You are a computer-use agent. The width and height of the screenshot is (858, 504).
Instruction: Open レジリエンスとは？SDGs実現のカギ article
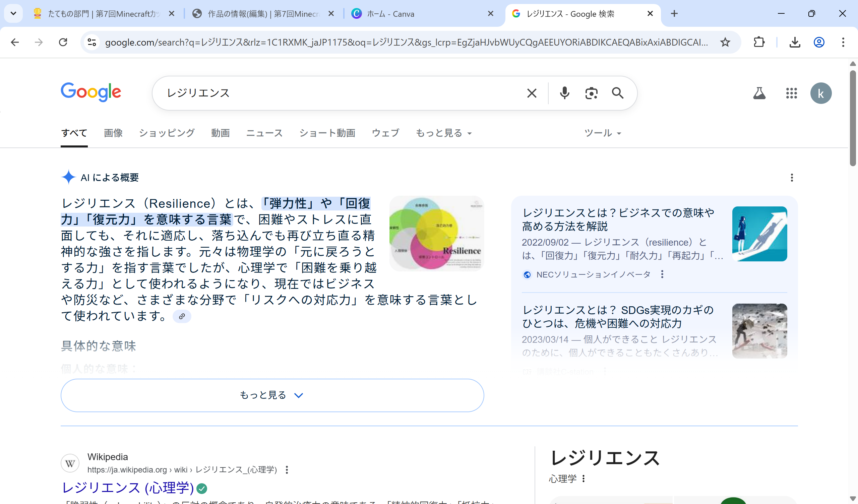618,316
